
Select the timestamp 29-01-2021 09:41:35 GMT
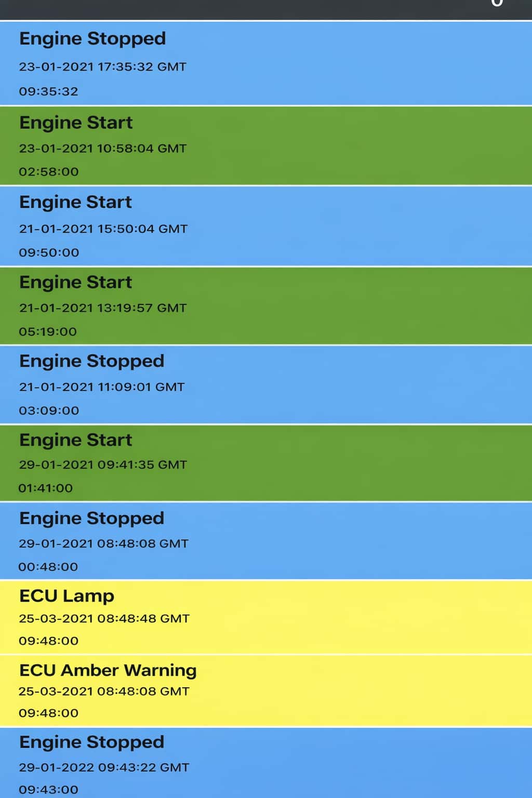pos(102,464)
